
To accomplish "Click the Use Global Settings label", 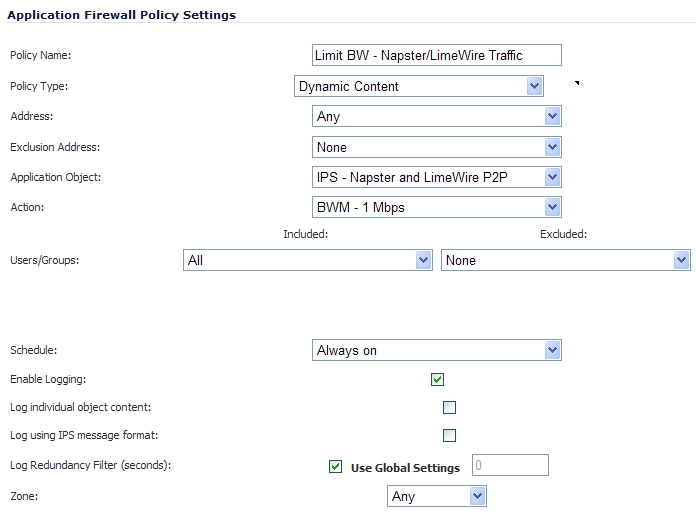I will pyautogui.click(x=405, y=468).
